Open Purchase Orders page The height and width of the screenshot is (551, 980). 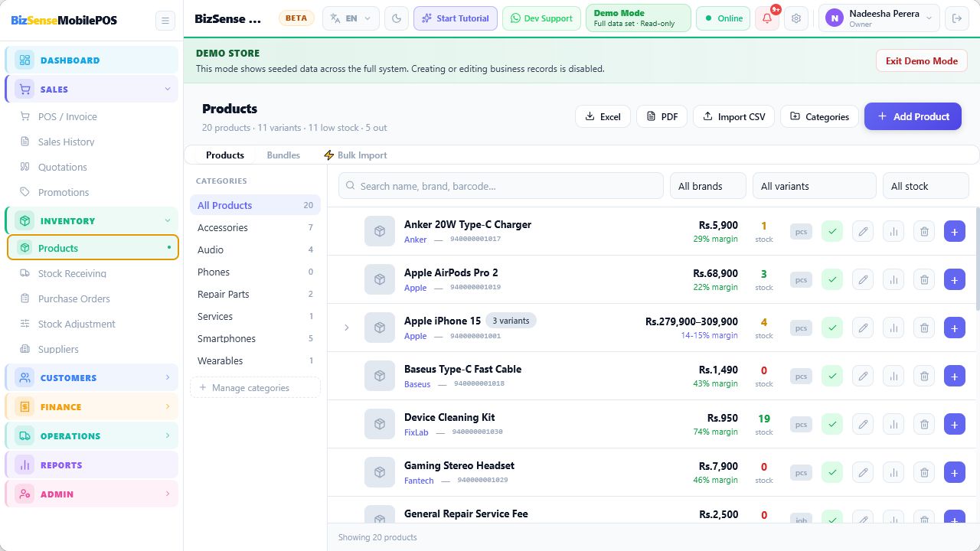point(92,298)
